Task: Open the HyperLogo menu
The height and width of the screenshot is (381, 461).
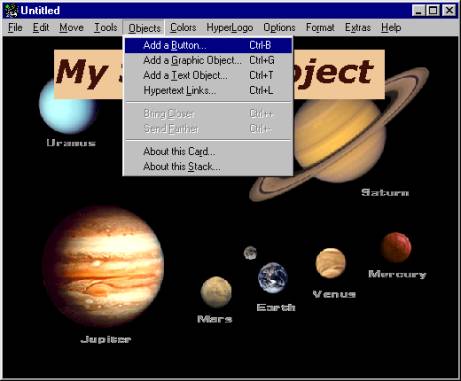Action: [230, 27]
